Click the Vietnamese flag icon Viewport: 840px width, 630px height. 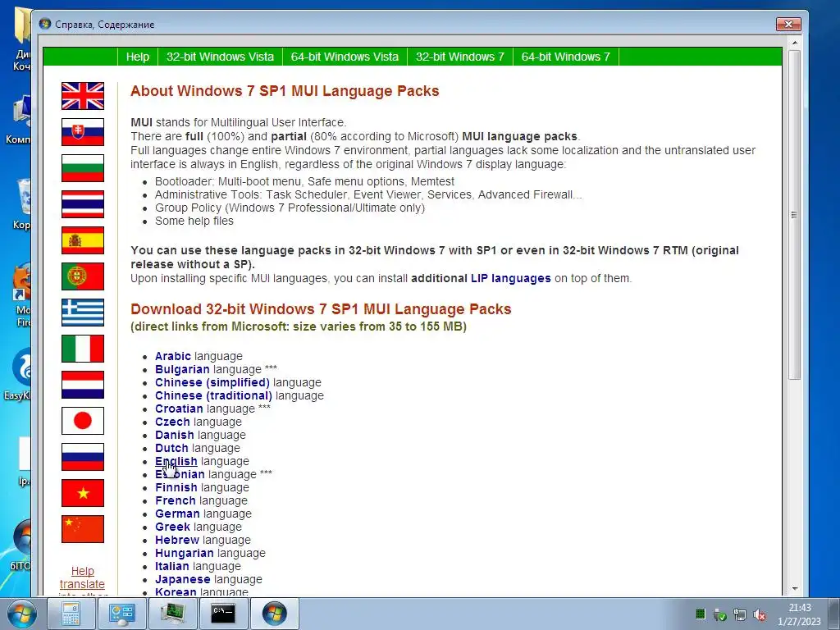[x=83, y=493]
